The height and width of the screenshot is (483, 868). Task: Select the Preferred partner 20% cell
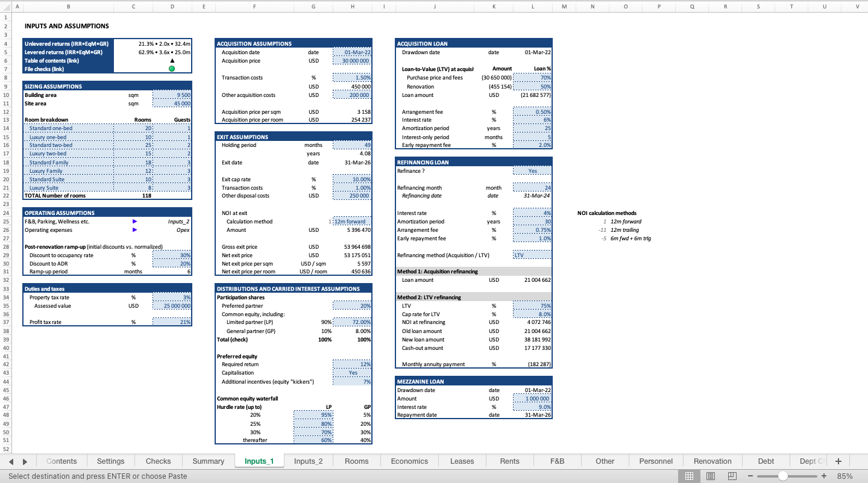(x=352, y=306)
